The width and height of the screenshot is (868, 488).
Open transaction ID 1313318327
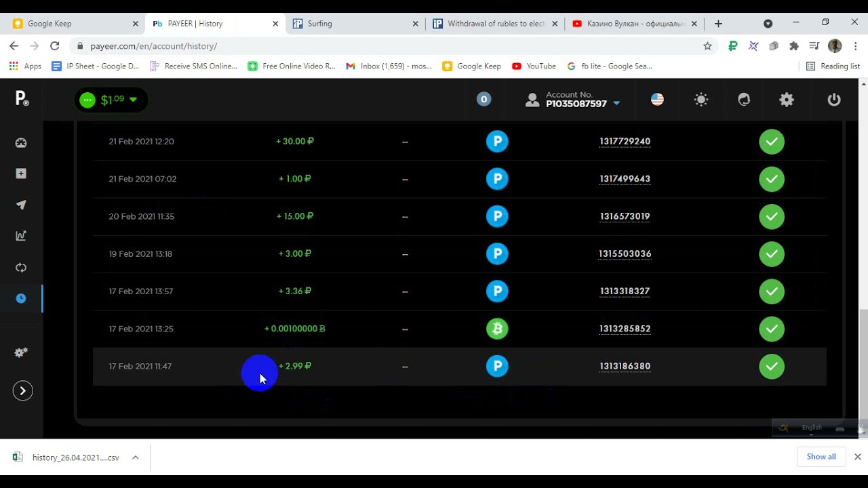[625, 291]
